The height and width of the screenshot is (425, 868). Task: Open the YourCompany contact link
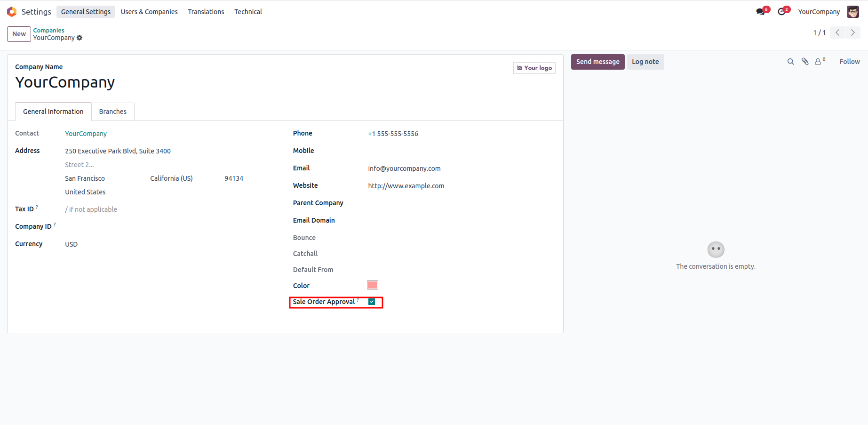(x=86, y=134)
